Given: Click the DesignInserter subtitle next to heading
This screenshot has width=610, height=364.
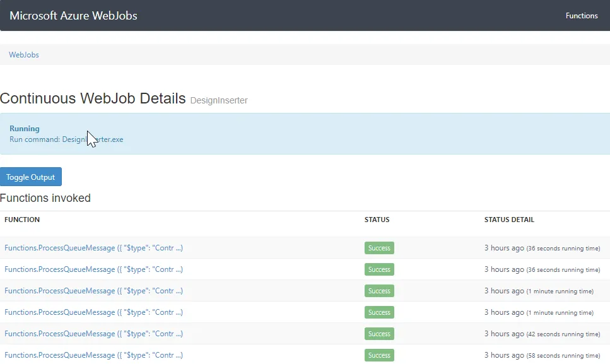Looking at the screenshot, I should (219, 100).
